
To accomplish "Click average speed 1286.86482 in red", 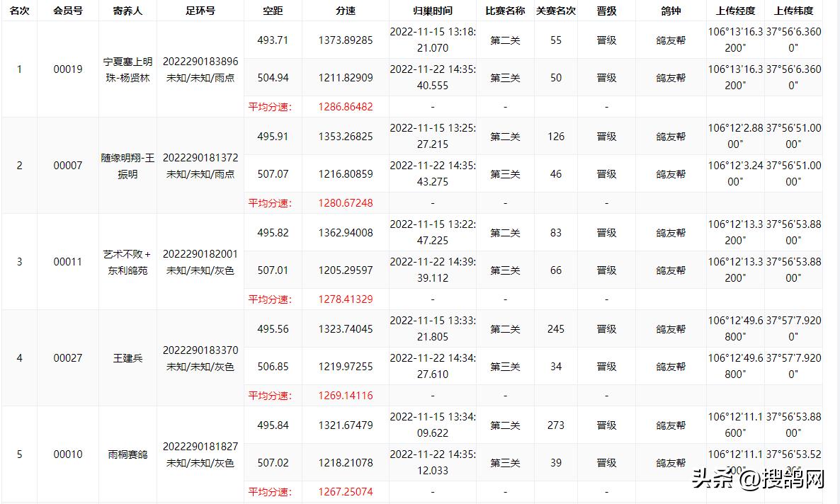I will (x=346, y=106).
